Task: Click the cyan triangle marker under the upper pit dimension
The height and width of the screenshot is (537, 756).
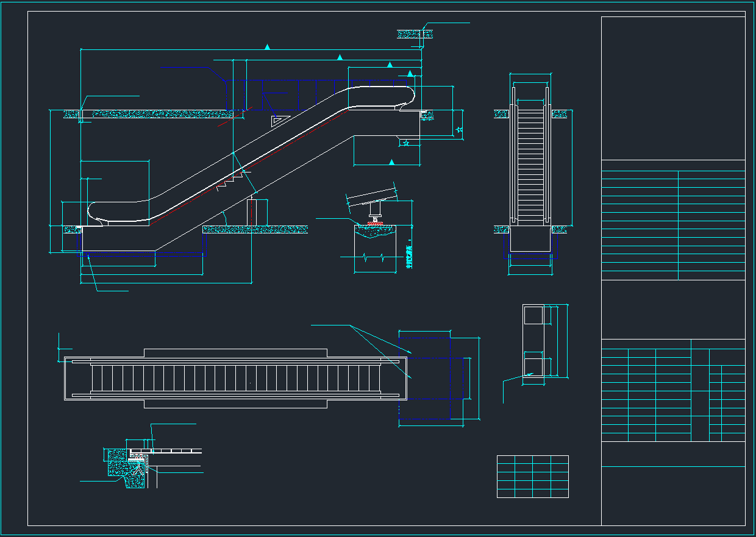Action: pos(391,162)
